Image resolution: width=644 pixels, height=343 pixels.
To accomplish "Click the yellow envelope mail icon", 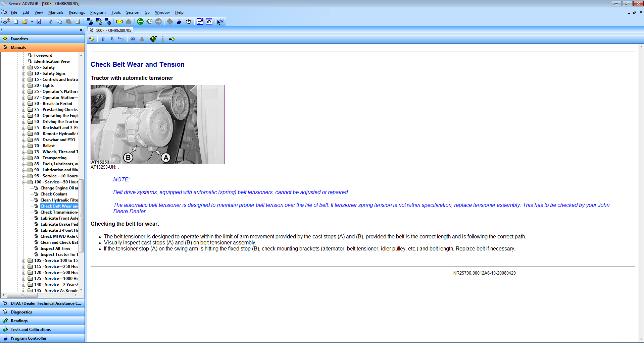I will [x=119, y=21].
